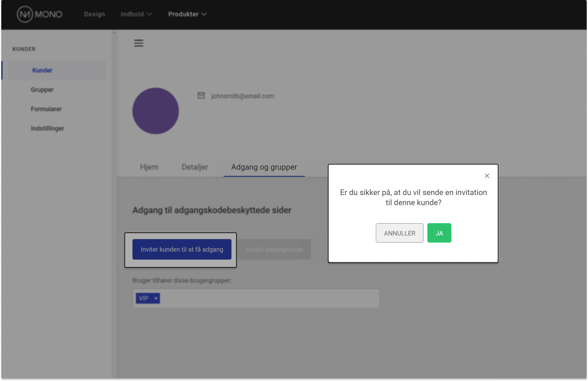588x381 pixels.
Task: Click the Mono logo icon
Action: point(25,14)
